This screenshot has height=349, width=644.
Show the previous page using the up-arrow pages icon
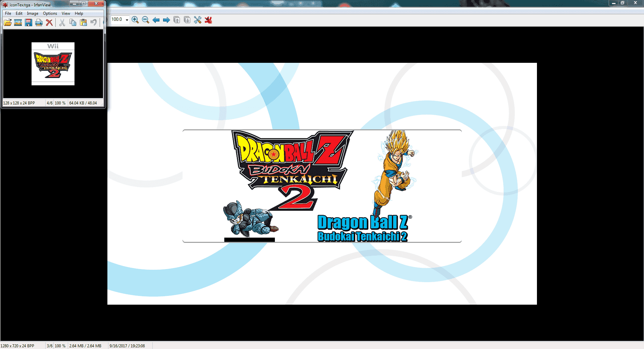pyautogui.click(x=177, y=20)
